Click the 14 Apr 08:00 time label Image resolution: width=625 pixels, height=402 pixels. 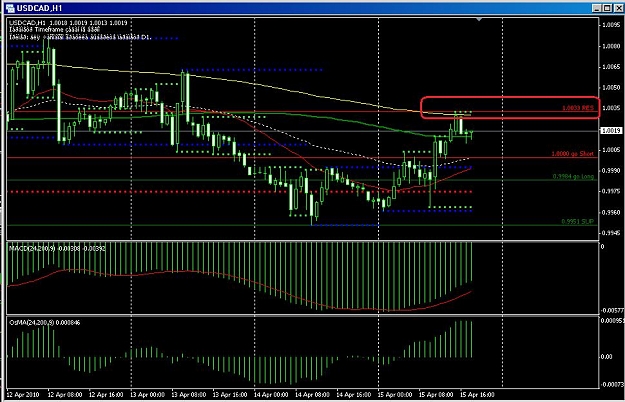(312, 395)
